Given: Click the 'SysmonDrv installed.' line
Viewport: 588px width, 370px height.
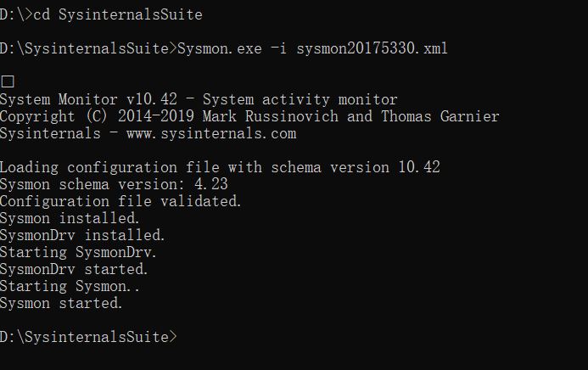Looking at the screenshot, I should tap(82, 235).
